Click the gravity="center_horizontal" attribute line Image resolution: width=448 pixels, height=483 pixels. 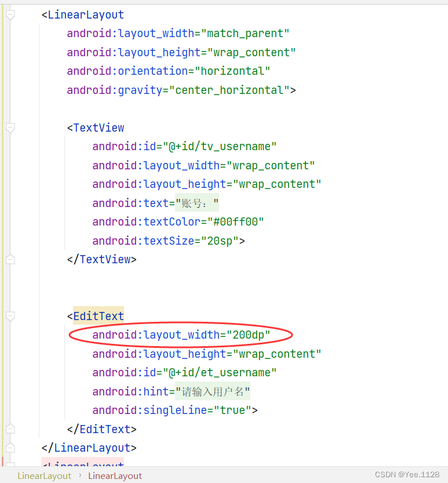click(181, 90)
